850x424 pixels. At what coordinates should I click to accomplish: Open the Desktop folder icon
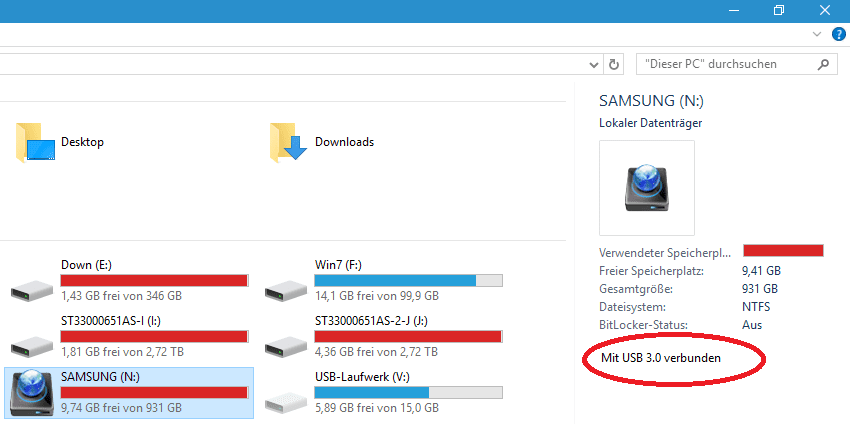(36, 143)
